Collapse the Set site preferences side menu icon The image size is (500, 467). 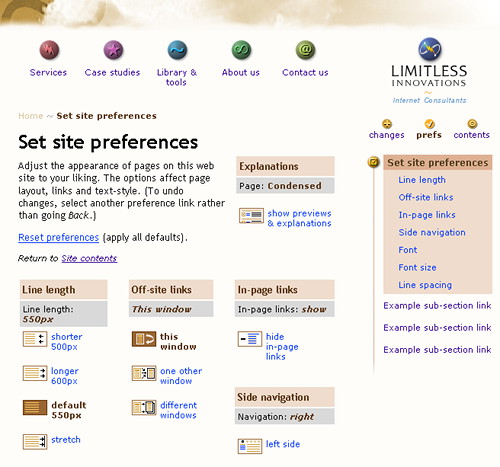click(x=374, y=162)
